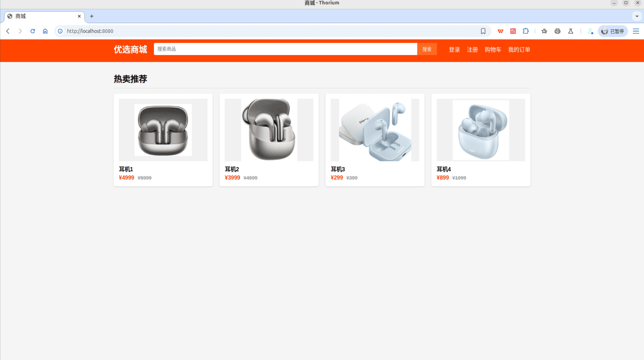Open the 注册 register link
644x360 pixels.
(472, 49)
